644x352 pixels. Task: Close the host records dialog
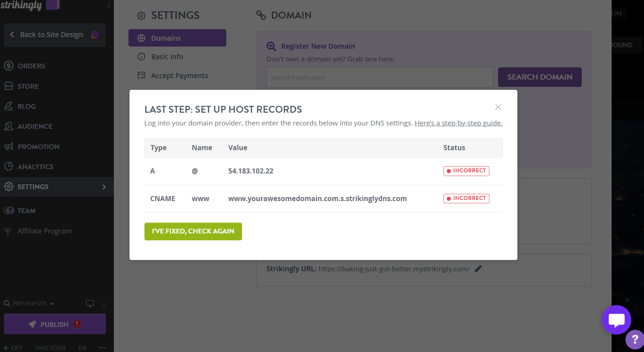(x=498, y=107)
